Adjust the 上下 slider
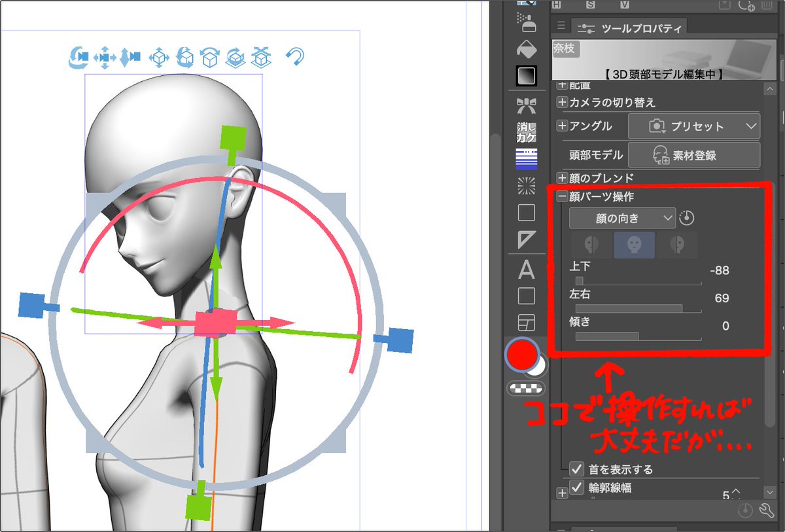The image size is (785, 532). [638, 281]
